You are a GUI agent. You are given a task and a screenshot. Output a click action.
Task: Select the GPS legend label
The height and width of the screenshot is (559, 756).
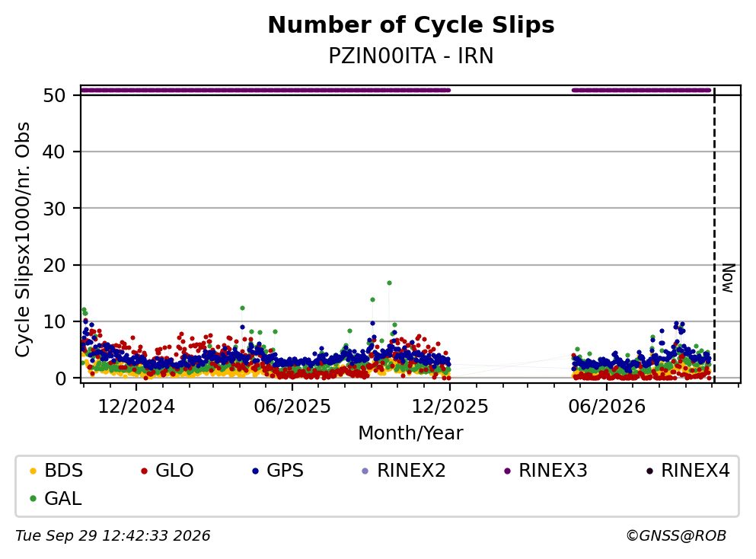pyautogui.click(x=285, y=470)
